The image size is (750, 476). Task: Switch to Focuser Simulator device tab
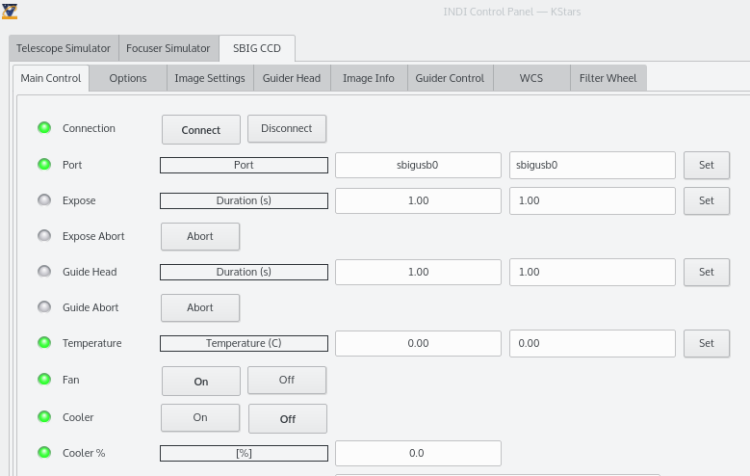pyautogui.click(x=168, y=48)
